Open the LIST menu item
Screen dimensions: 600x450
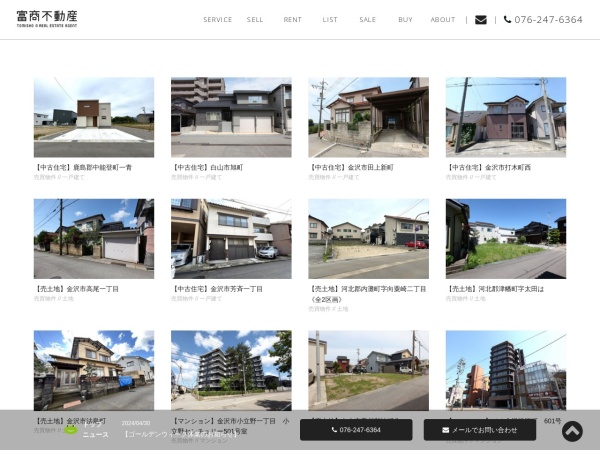(330, 20)
